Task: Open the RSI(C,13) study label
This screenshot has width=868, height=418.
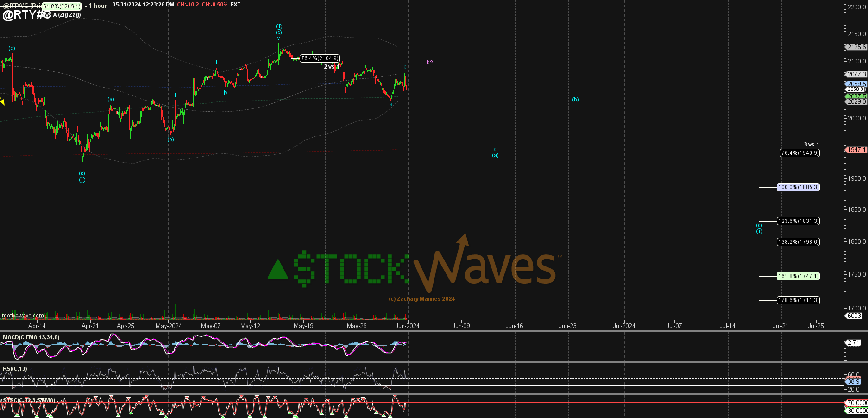Action: pos(15,369)
